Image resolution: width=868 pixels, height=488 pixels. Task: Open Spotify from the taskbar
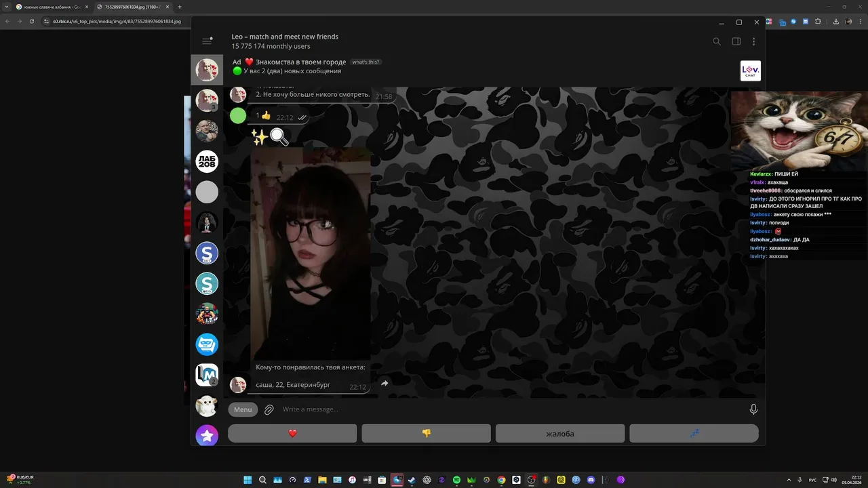(x=456, y=480)
